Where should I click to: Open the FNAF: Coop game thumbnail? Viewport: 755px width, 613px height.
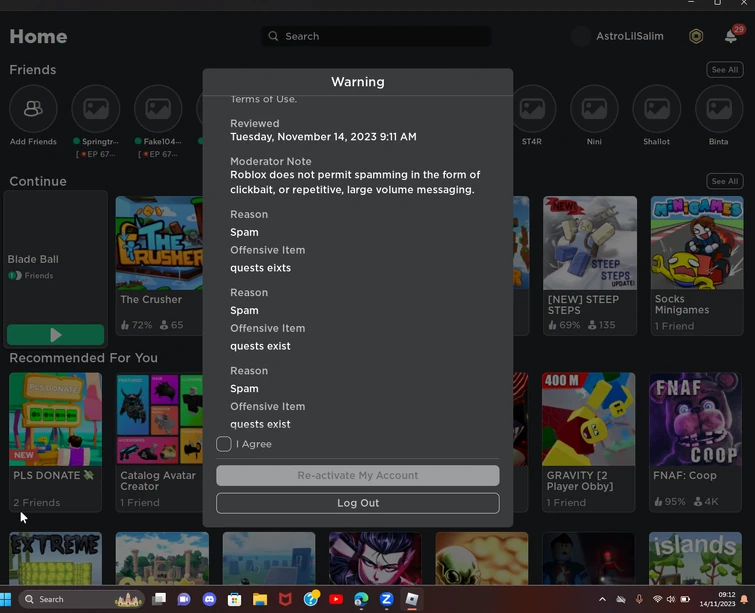click(x=696, y=419)
